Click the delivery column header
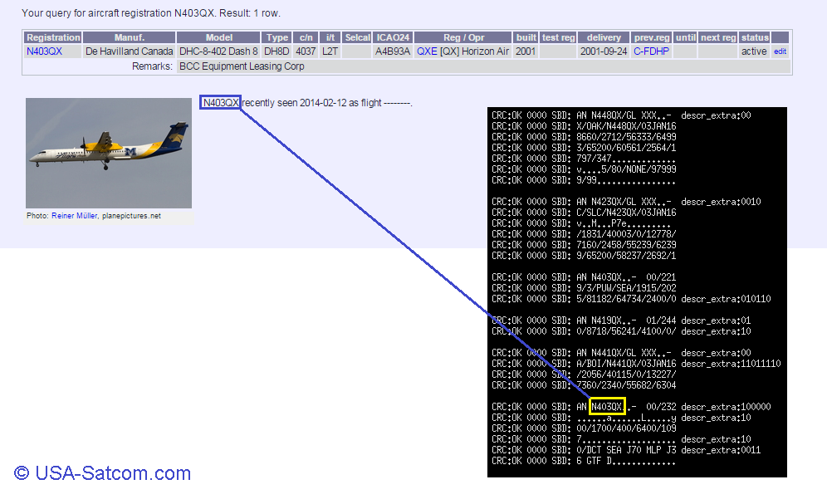 (604, 37)
